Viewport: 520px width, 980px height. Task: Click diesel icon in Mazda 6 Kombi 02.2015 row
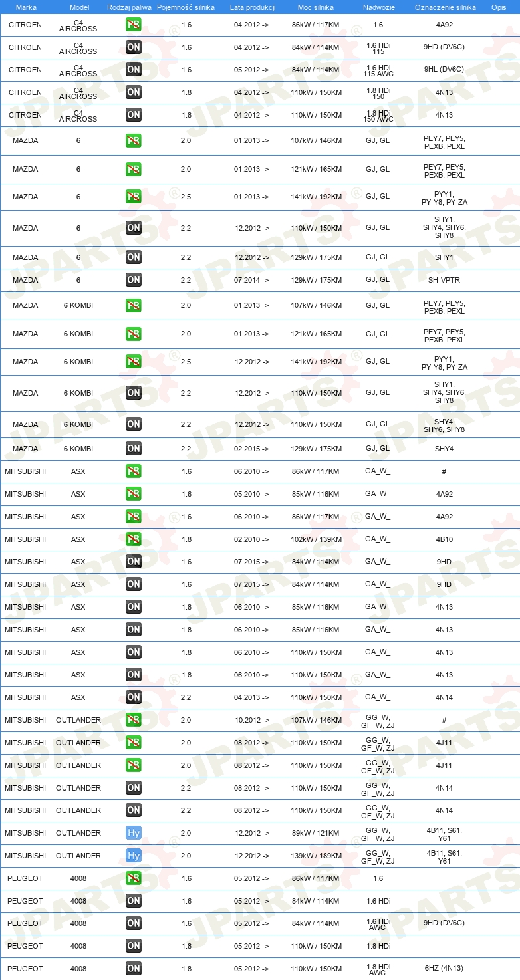134,449
